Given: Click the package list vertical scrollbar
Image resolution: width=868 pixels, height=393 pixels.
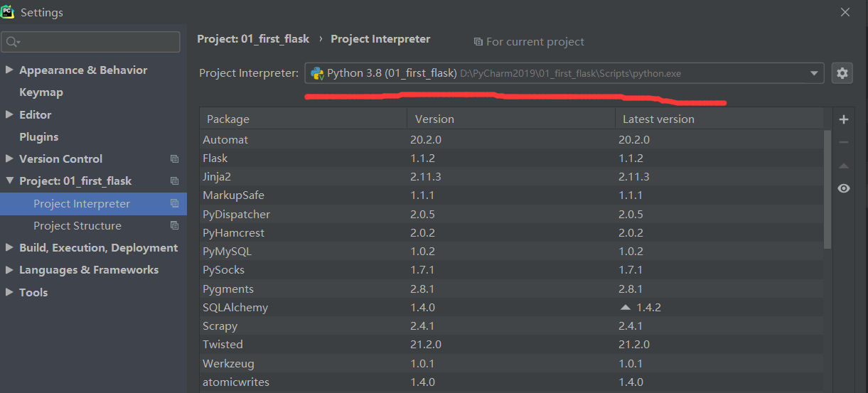Looking at the screenshot, I should tap(827, 189).
